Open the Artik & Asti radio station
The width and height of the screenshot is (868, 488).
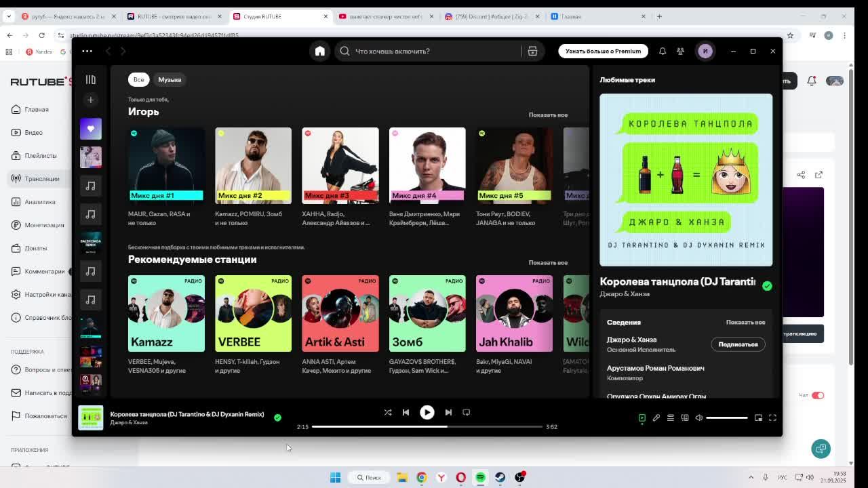tap(340, 313)
